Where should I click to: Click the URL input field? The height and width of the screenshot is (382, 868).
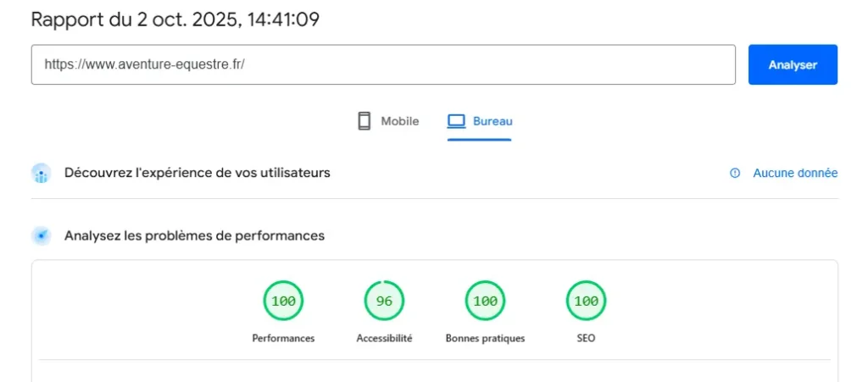tap(383, 64)
